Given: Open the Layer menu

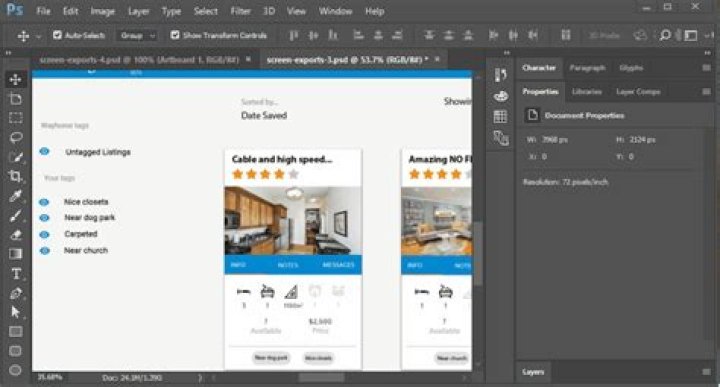Looking at the screenshot, I should pos(139,11).
